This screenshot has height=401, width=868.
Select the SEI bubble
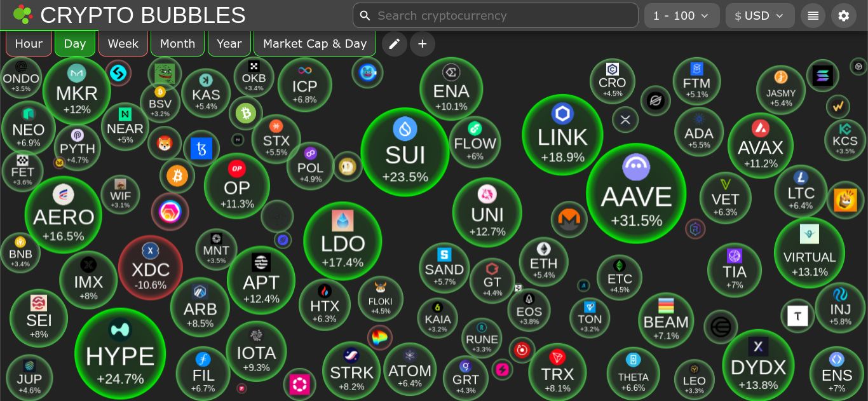[39, 318]
